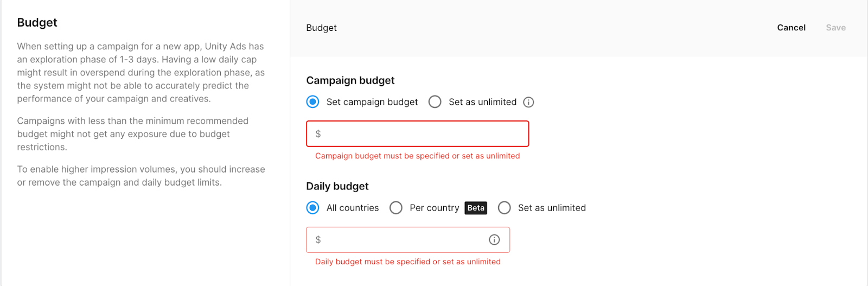This screenshot has width=868, height=286.
Task: Click the Budget title in the header bar
Action: pyautogui.click(x=321, y=28)
